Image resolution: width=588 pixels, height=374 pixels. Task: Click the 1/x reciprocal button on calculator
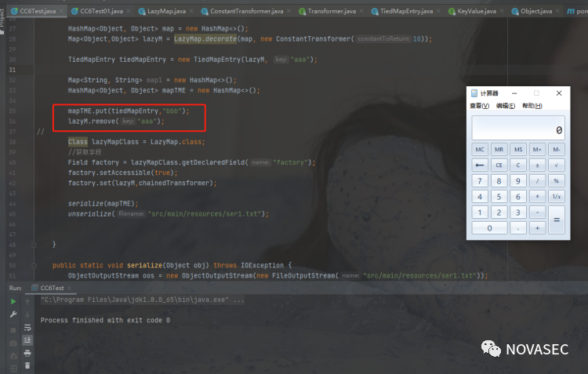[x=556, y=197]
